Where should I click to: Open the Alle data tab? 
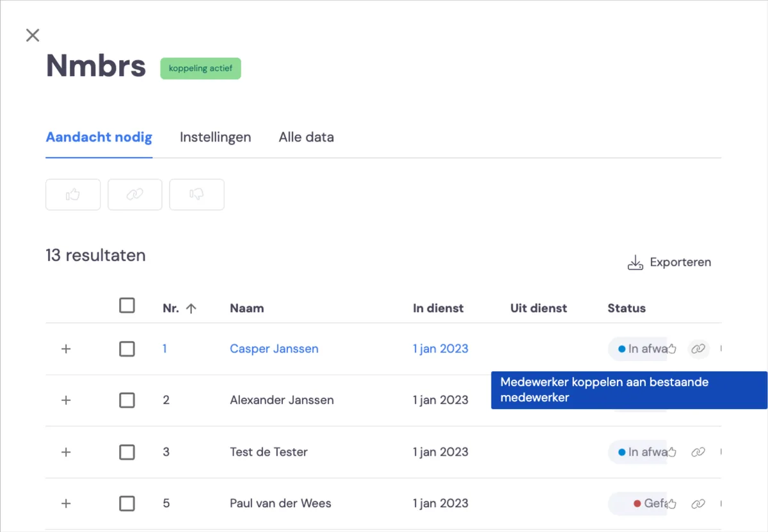(x=306, y=137)
